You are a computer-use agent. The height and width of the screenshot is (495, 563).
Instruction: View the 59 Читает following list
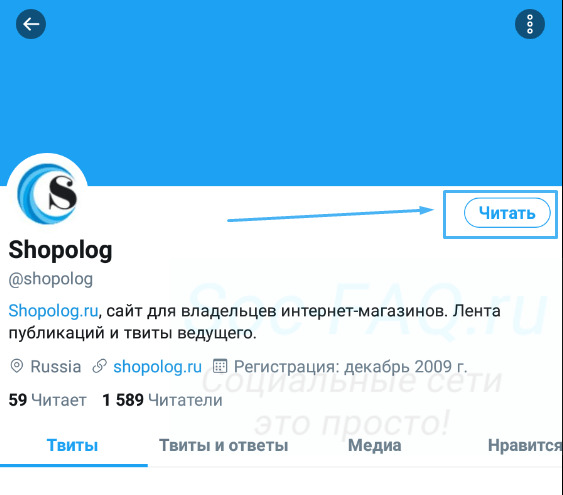click(47, 400)
